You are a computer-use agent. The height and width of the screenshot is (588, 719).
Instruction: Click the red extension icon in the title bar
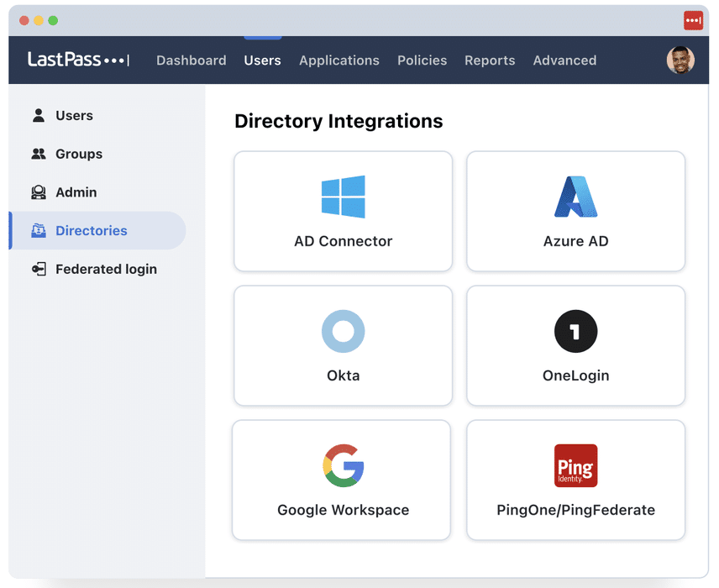692,20
